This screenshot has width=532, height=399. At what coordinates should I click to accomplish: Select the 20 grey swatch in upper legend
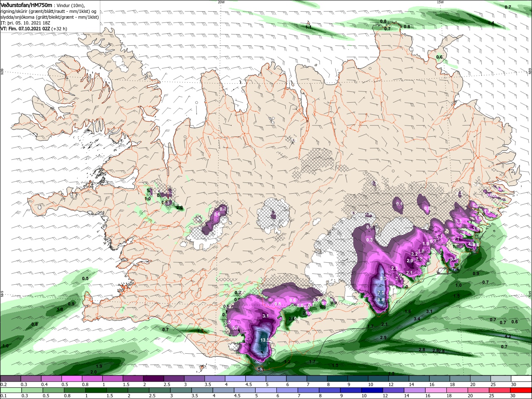(480, 379)
